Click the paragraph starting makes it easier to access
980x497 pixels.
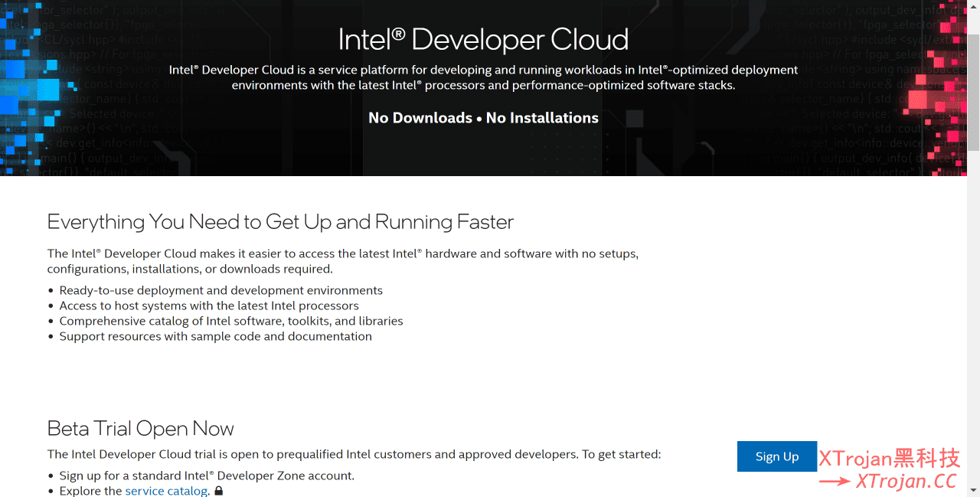click(x=343, y=261)
